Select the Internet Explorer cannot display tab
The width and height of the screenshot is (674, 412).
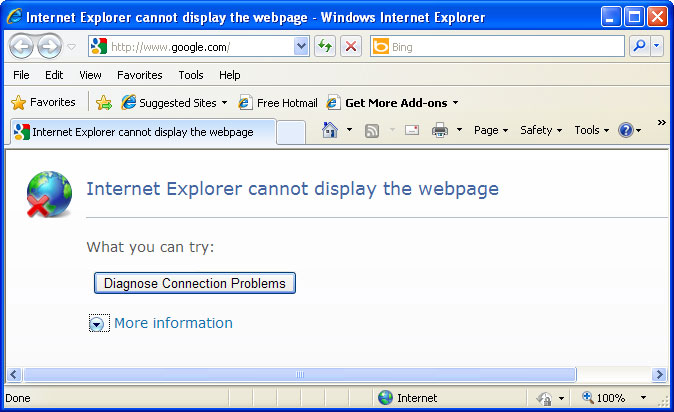coord(142,132)
